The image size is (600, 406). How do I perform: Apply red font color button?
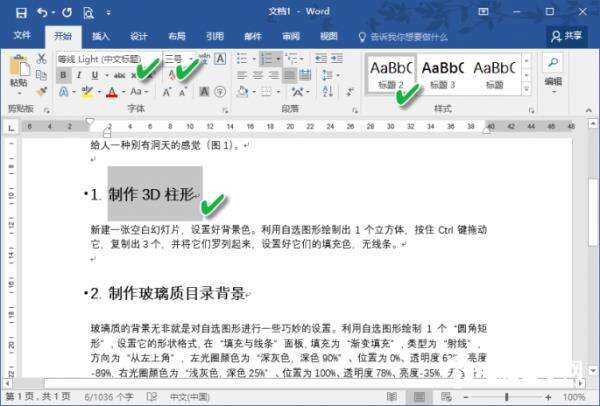112,92
